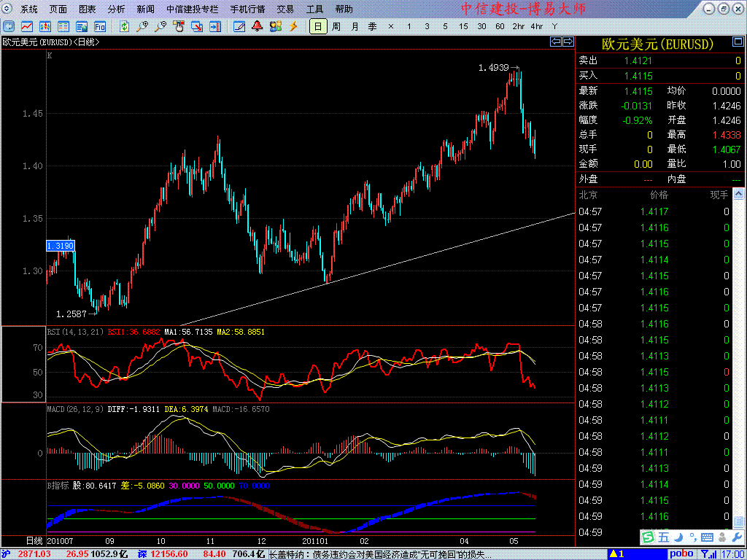
Task: Switch to 3 minute period
Action: coord(427,26)
